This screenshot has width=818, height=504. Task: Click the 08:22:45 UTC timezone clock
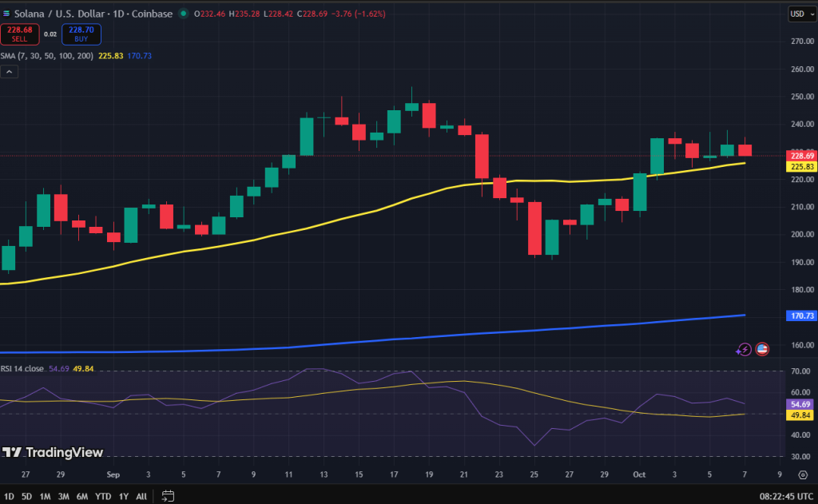786,496
